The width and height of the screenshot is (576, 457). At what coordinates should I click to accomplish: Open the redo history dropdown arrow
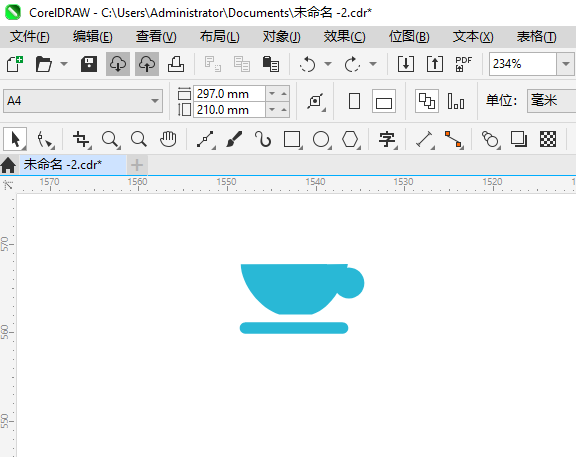point(373,64)
